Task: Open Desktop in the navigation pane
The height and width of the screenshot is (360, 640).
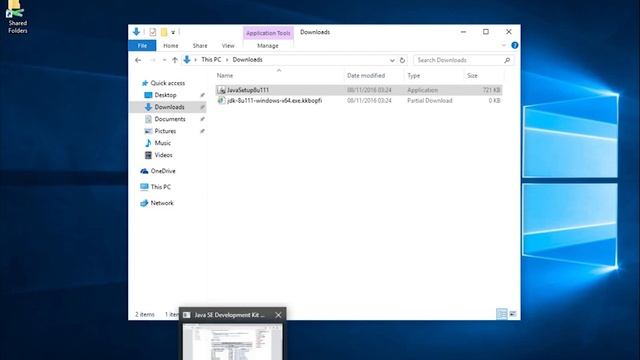Action: 165,95
